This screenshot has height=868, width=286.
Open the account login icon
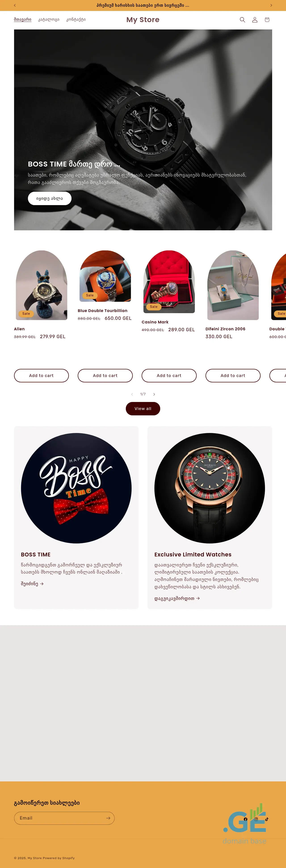click(x=255, y=20)
